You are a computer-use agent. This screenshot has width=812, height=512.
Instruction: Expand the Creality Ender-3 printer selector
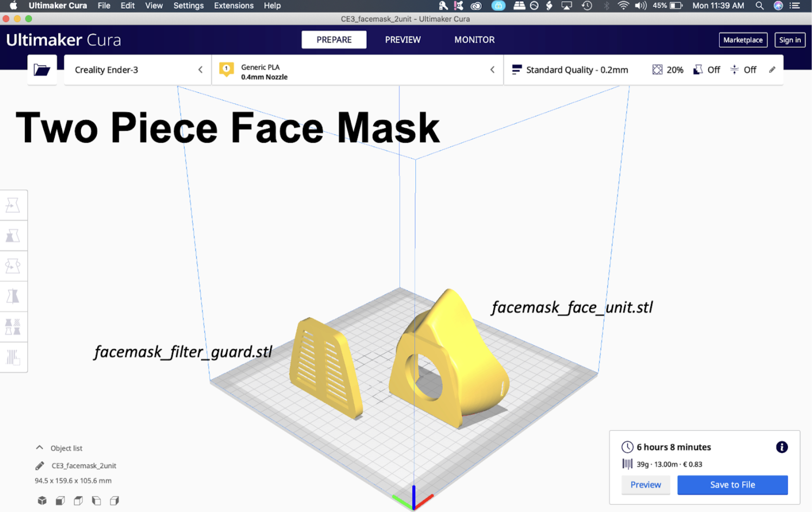[138, 70]
